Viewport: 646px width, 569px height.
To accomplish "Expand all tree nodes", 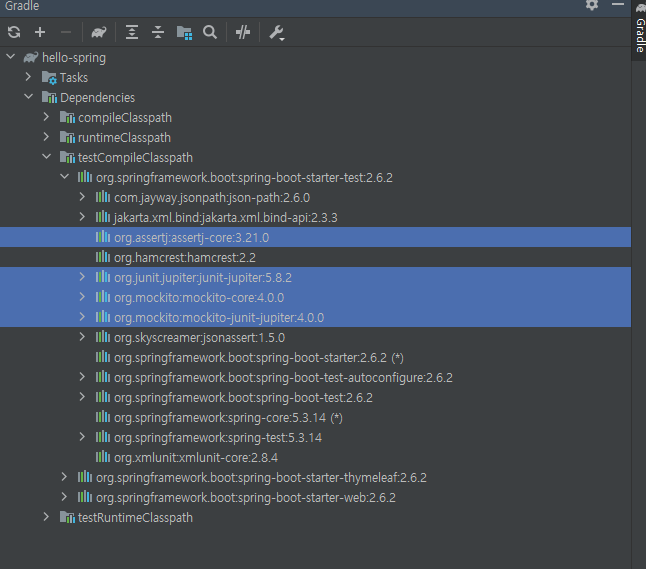I will pyautogui.click(x=132, y=32).
